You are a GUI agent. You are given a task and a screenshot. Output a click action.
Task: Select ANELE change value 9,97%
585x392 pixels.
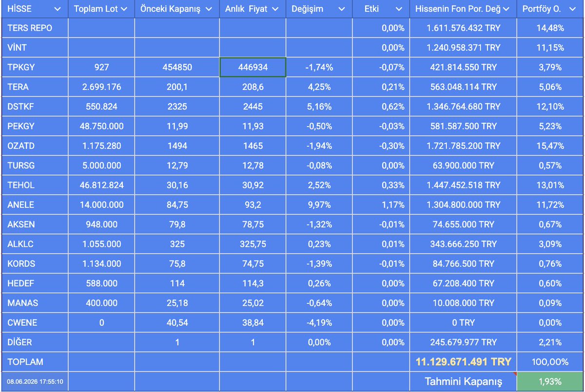[x=320, y=205]
